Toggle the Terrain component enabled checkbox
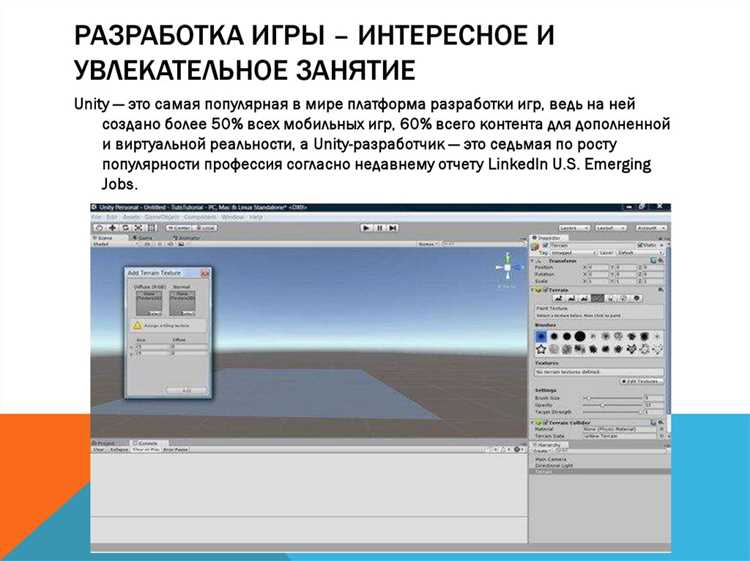 [x=544, y=290]
